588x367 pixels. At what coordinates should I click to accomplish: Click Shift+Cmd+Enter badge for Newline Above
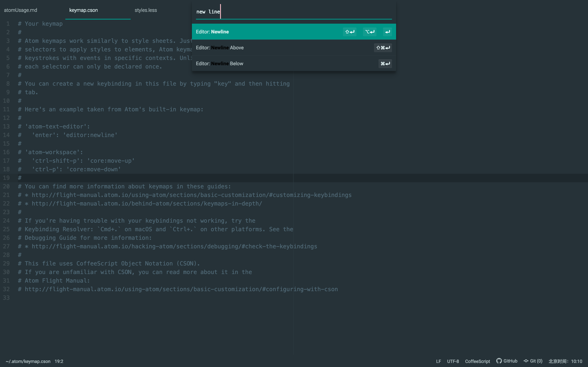click(x=383, y=48)
